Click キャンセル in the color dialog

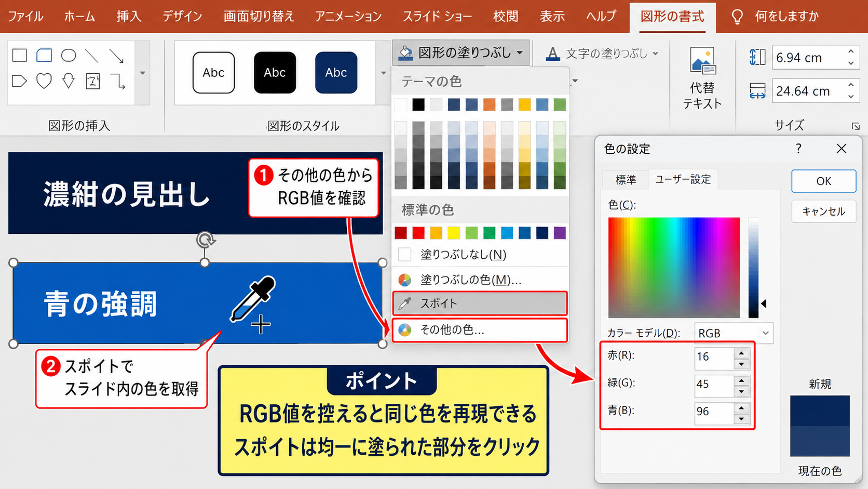point(823,212)
